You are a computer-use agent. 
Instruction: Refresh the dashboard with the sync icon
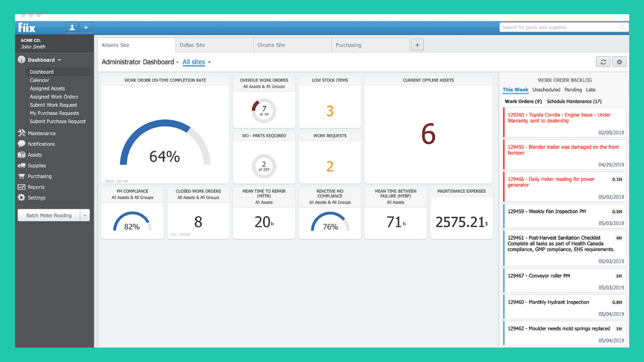pyautogui.click(x=603, y=61)
